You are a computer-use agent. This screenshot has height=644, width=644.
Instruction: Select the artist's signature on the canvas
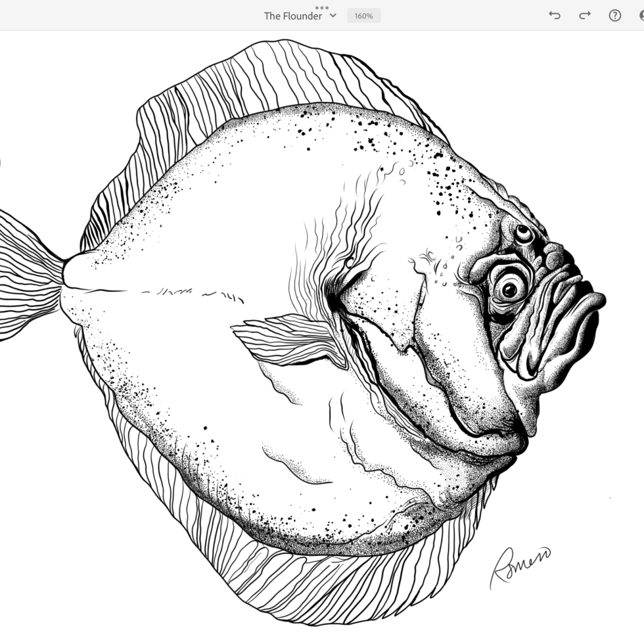[519, 565]
